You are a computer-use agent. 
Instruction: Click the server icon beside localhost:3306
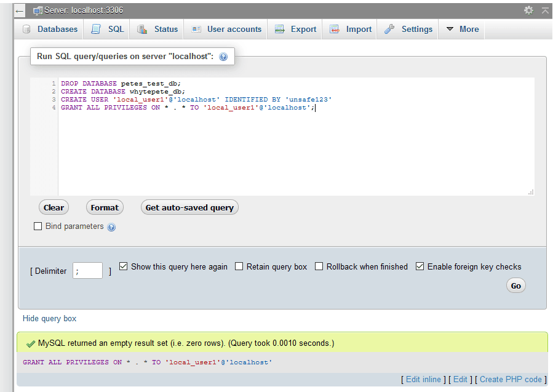click(38, 10)
